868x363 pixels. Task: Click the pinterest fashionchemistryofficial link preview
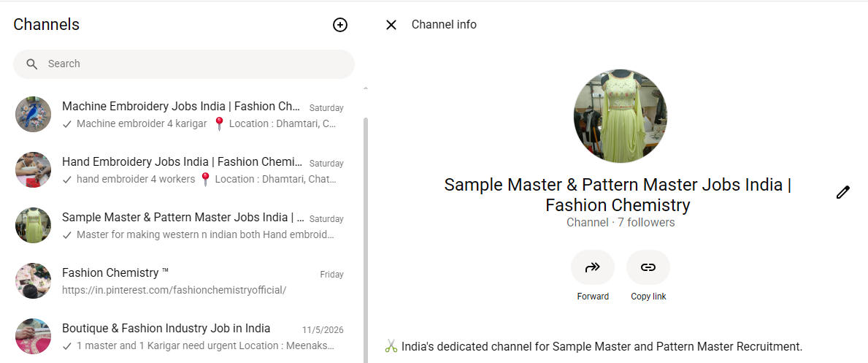pyautogui.click(x=174, y=290)
